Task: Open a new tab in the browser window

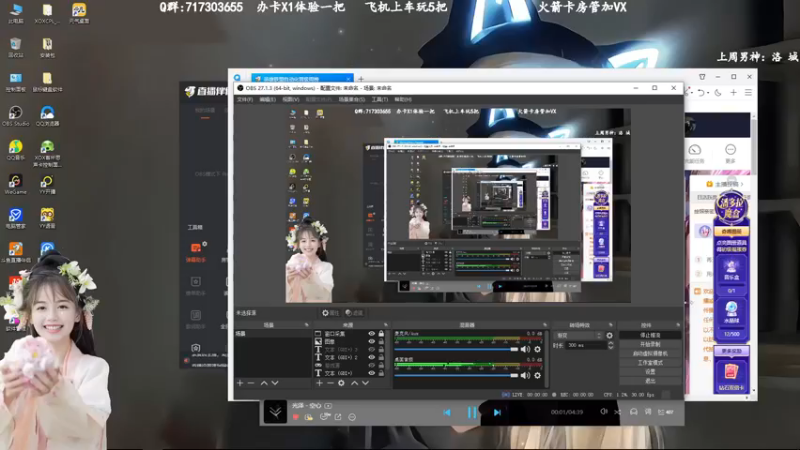Action: click(x=361, y=79)
